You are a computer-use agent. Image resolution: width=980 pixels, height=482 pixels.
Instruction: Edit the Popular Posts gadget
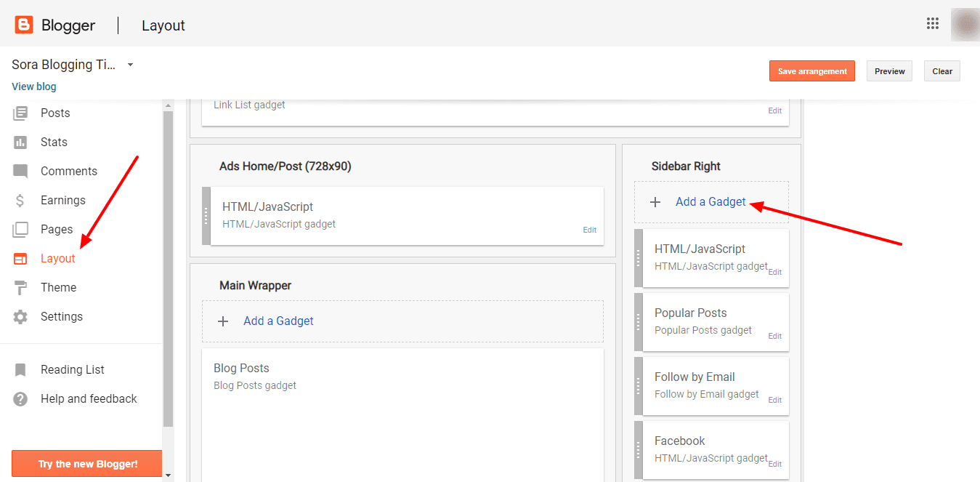[774, 336]
